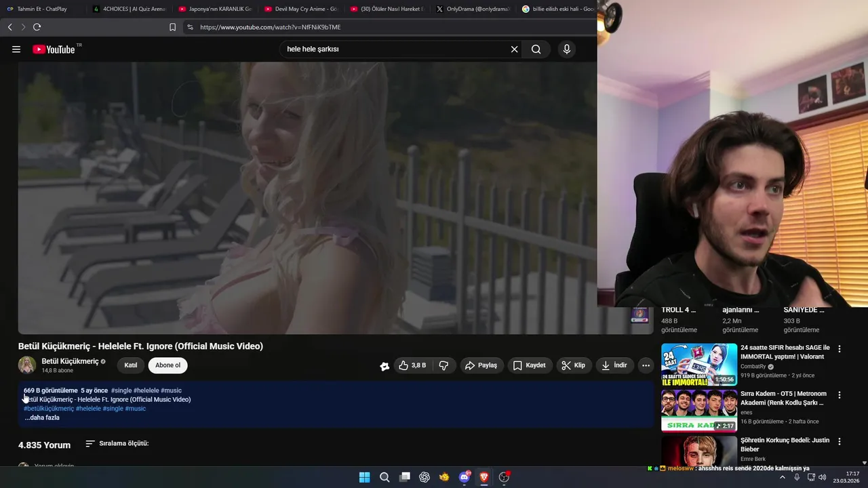Viewport: 868px width, 488px height.
Task: Open the YouTube hamburger guide menu
Action: pos(16,49)
